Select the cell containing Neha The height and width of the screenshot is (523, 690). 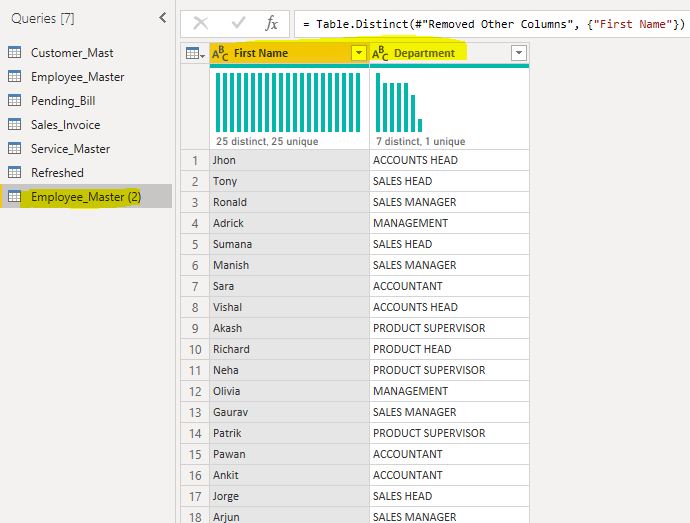(x=290, y=370)
